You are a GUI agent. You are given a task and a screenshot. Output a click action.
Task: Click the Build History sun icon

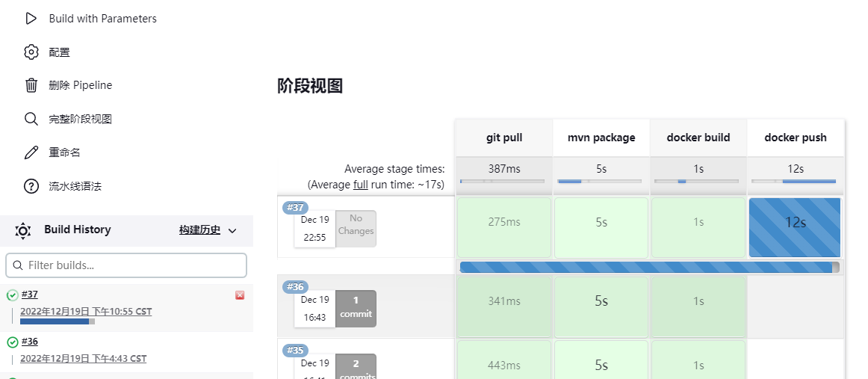click(23, 230)
